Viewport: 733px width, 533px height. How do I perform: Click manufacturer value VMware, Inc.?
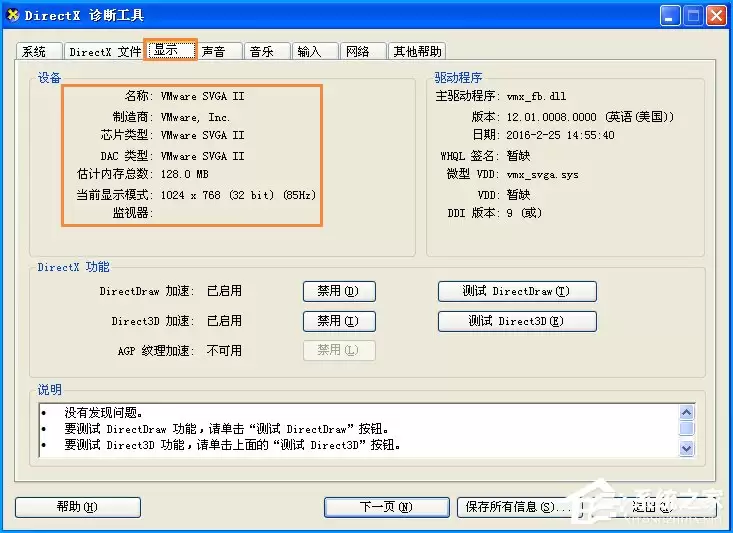[x=195, y=117]
